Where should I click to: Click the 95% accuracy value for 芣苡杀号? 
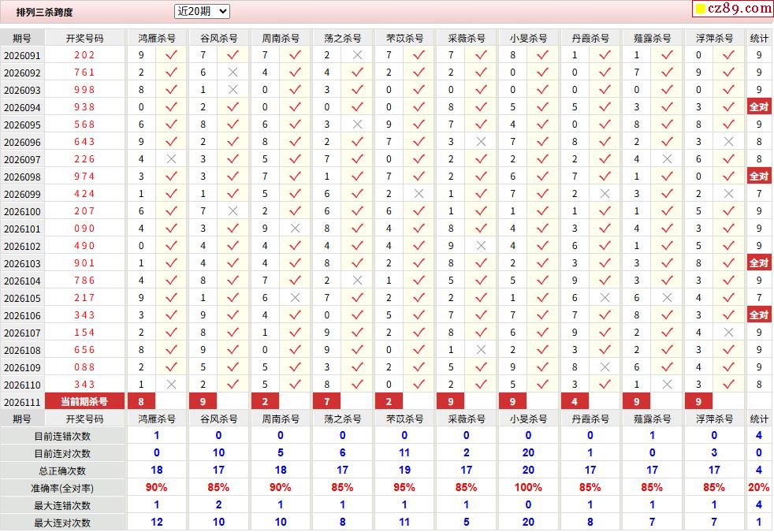[404, 488]
